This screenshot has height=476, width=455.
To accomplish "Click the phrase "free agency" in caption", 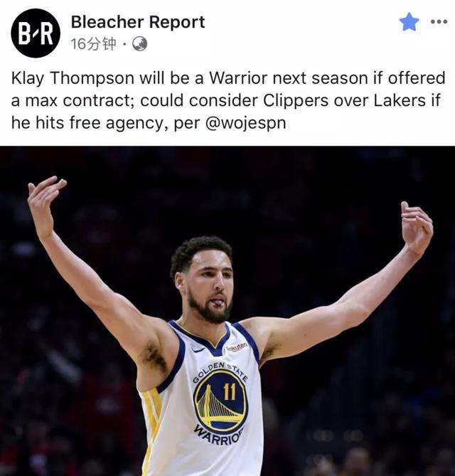I will point(118,123).
